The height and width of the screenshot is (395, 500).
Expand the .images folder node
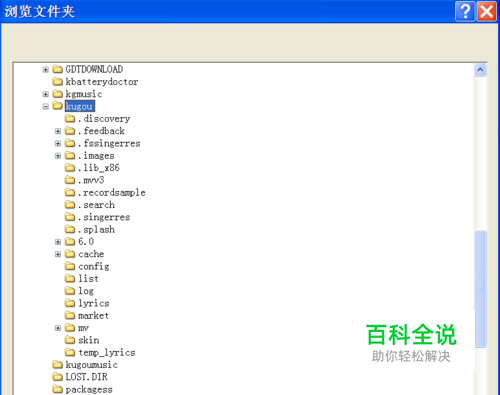pos(58,156)
